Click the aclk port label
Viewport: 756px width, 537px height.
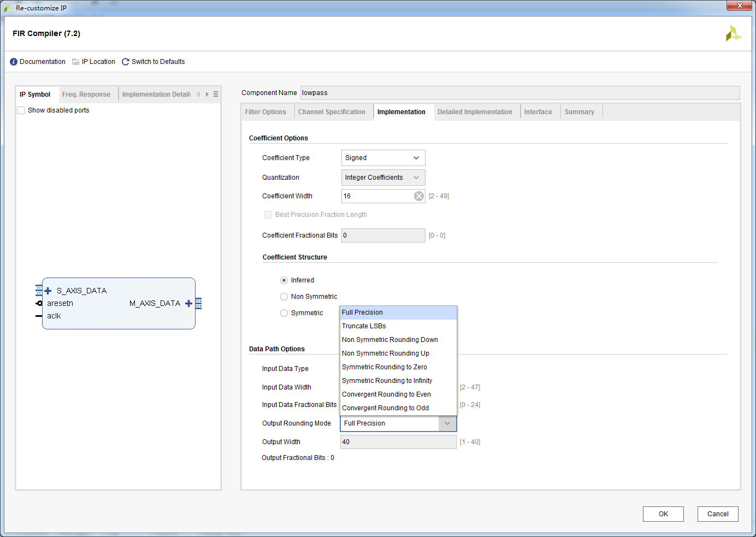click(x=54, y=316)
